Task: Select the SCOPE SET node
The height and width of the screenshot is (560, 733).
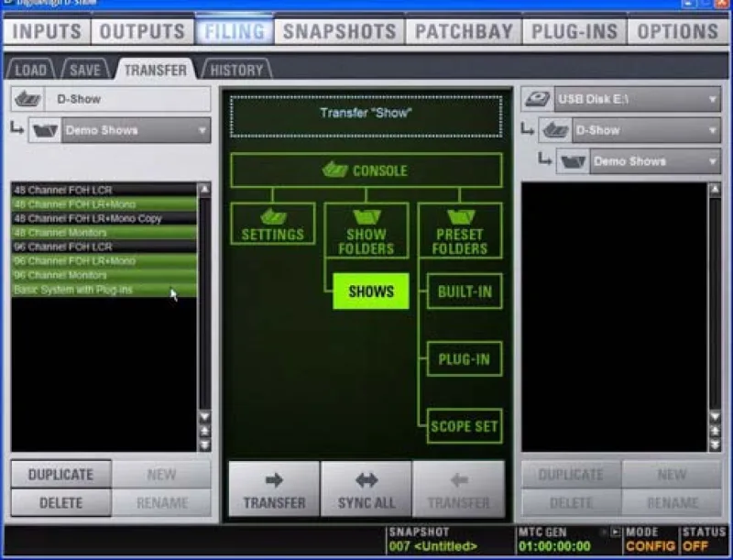Action: 465,426
